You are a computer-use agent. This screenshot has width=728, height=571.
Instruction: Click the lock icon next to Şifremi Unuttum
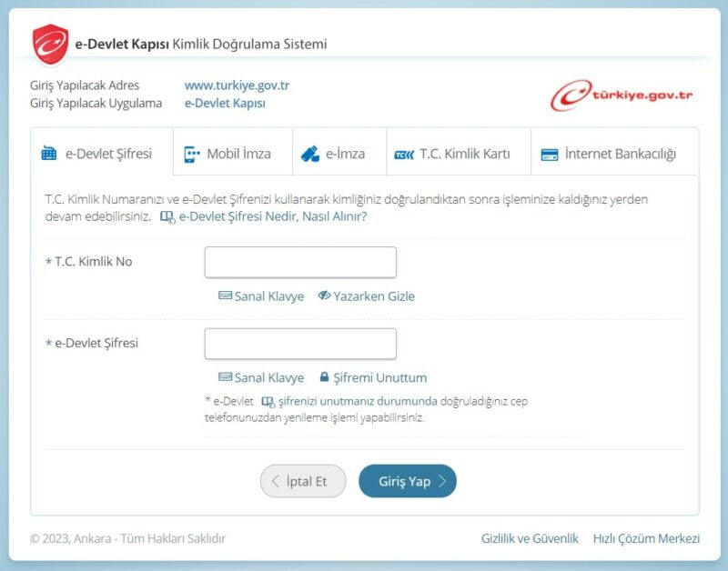pyautogui.click(x=324, y=377)
